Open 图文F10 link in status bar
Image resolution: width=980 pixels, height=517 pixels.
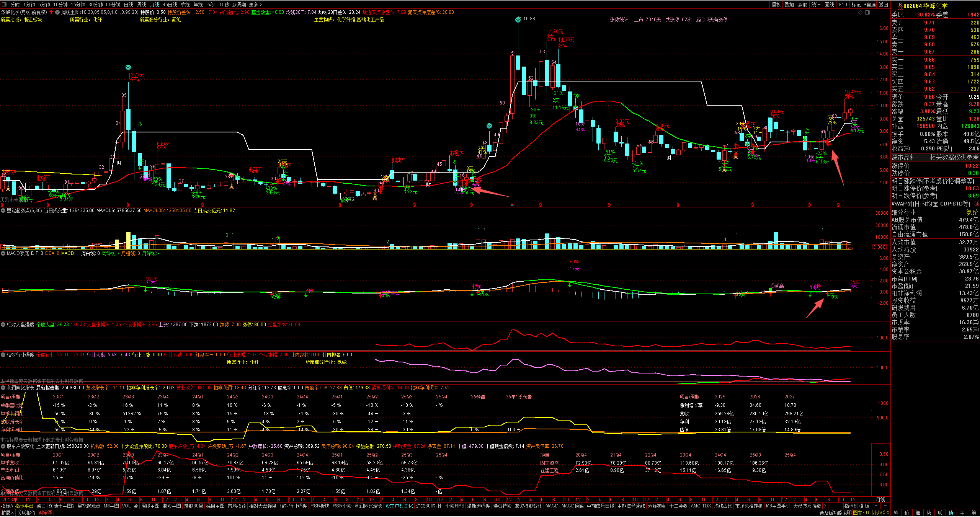[861, 513]
